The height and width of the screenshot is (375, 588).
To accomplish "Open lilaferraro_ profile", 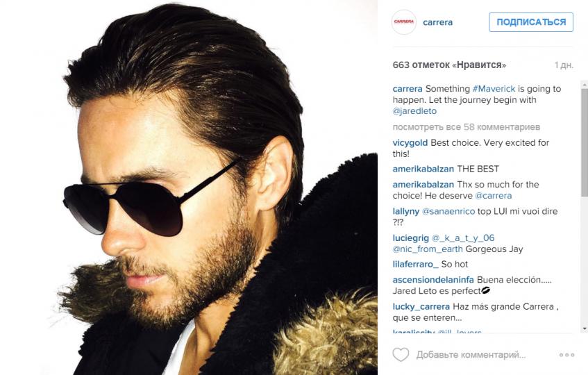I will 415,264.
